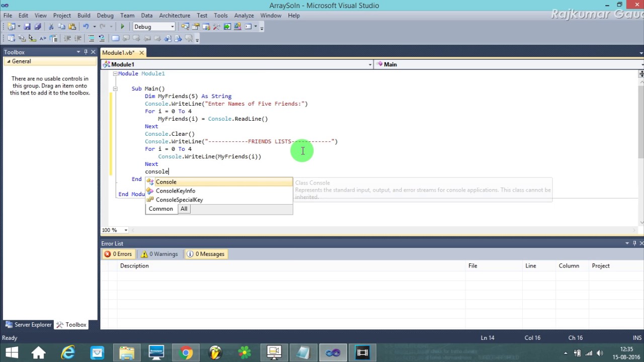Open the Google Chrome taskbar icon
The width and height of the screenshot is (644, 362).
186,352
